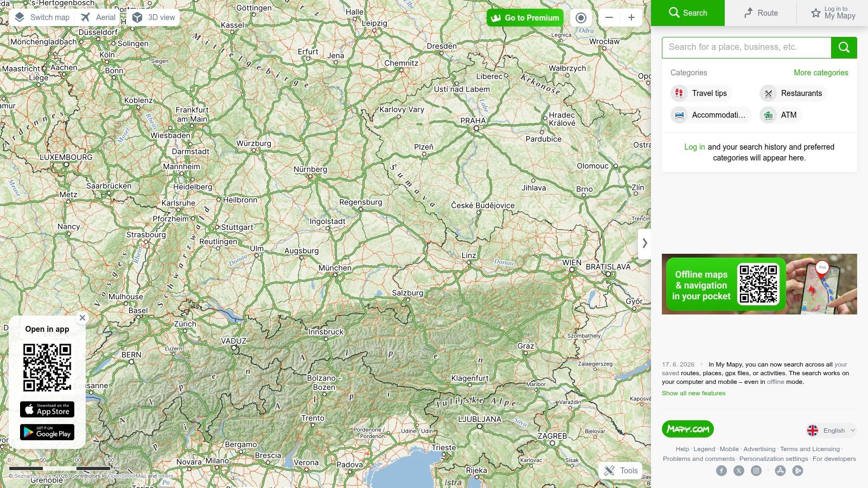This screenshot has width=868, height=488.
Task: Click the Download on the App Store badge
Action: point(47,409)
